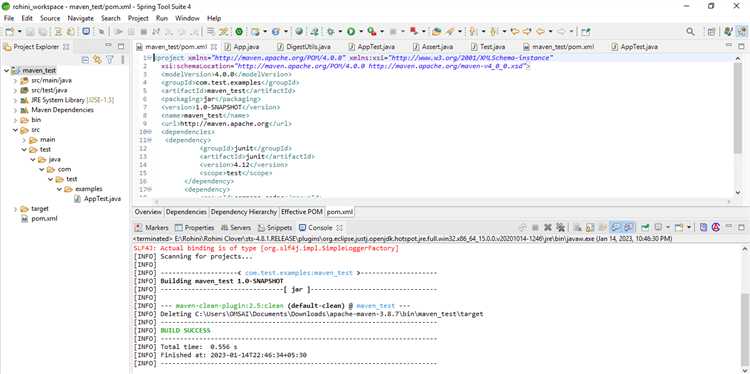Close the active maven_test/pom.xml editor tab
This screenshot has height=374, width=750.
click(214, 47)
